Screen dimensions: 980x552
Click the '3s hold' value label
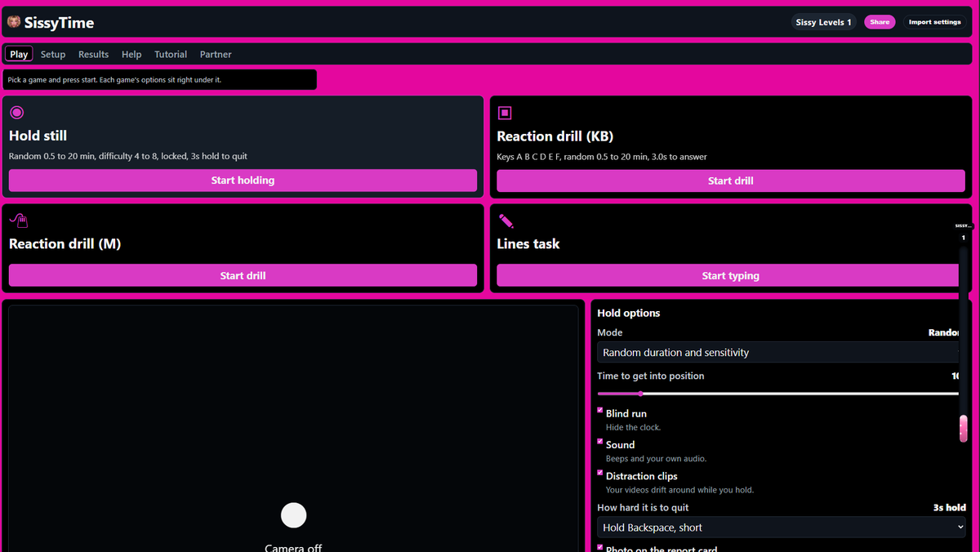950,507
